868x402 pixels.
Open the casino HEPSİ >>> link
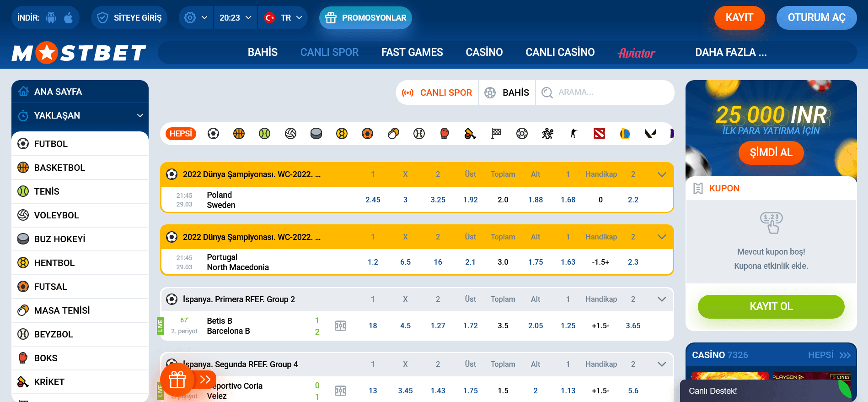coord(829,355)
